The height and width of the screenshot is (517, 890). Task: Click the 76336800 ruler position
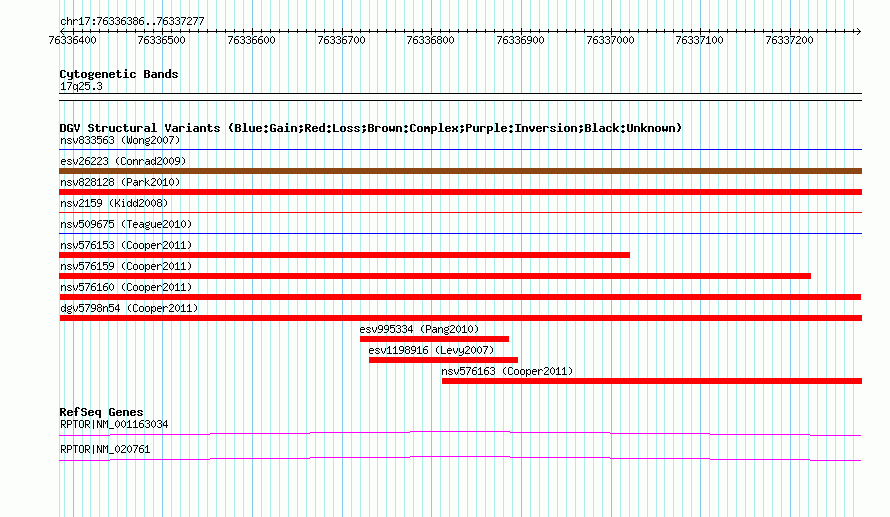point(431,40)
